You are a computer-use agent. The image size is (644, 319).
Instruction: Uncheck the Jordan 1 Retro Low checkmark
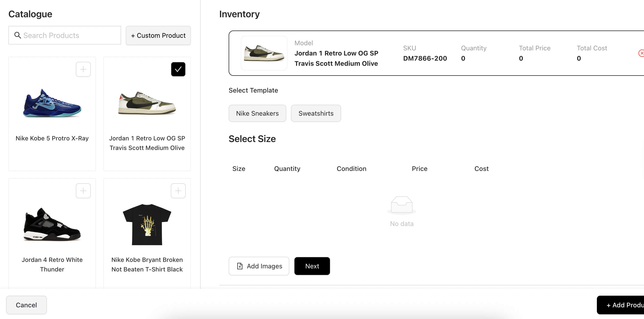pyautogui.click(x=178, y=69)
